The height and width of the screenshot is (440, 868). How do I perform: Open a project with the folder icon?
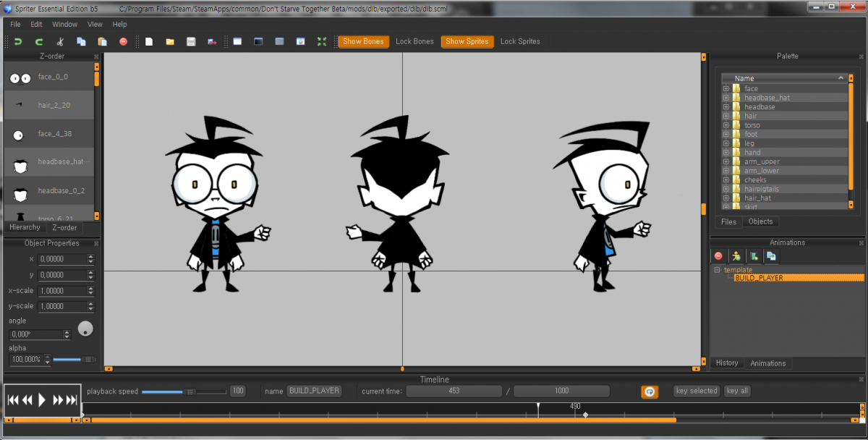(170, 42)
